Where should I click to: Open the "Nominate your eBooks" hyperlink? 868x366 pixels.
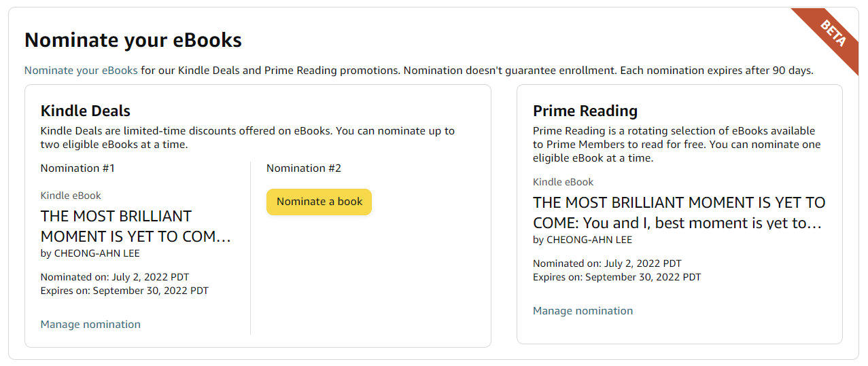pos(81,71)
